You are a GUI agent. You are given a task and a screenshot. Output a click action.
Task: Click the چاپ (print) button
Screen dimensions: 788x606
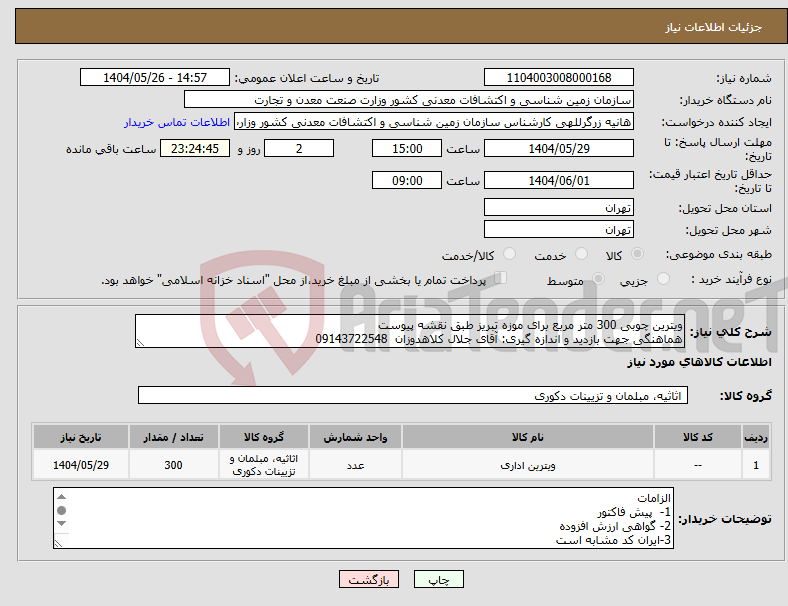pyautogui.click(x=438, y=579)
